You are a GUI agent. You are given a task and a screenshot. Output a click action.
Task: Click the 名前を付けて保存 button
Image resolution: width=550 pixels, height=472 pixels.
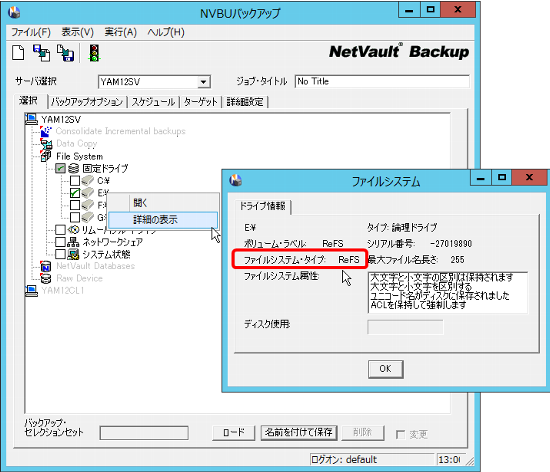coord(299,432)
